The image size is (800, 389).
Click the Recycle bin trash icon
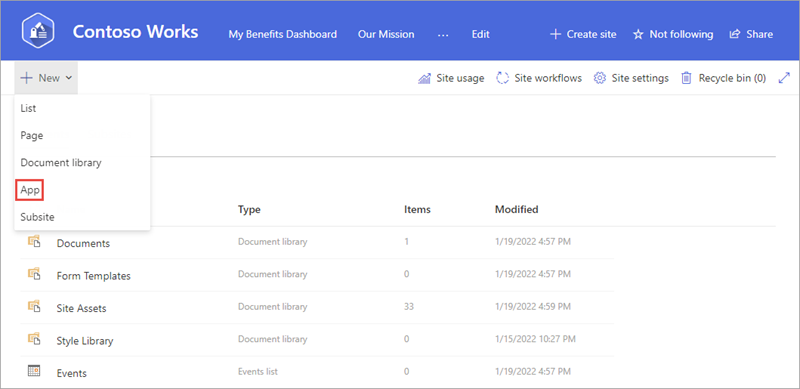pos(687,78)
